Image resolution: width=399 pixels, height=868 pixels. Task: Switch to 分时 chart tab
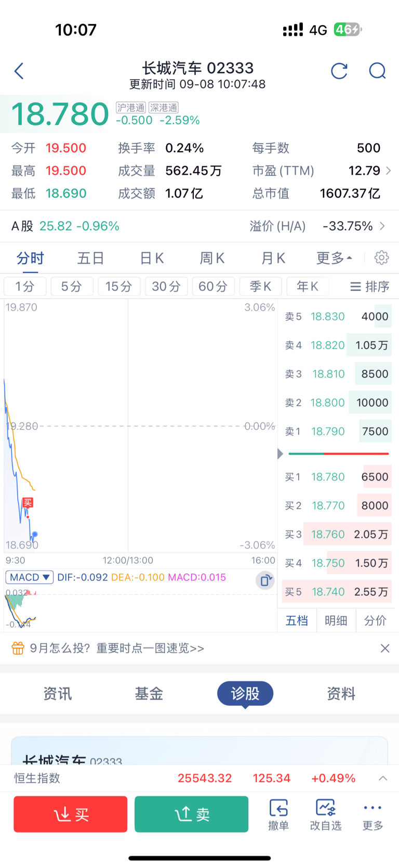30,258
